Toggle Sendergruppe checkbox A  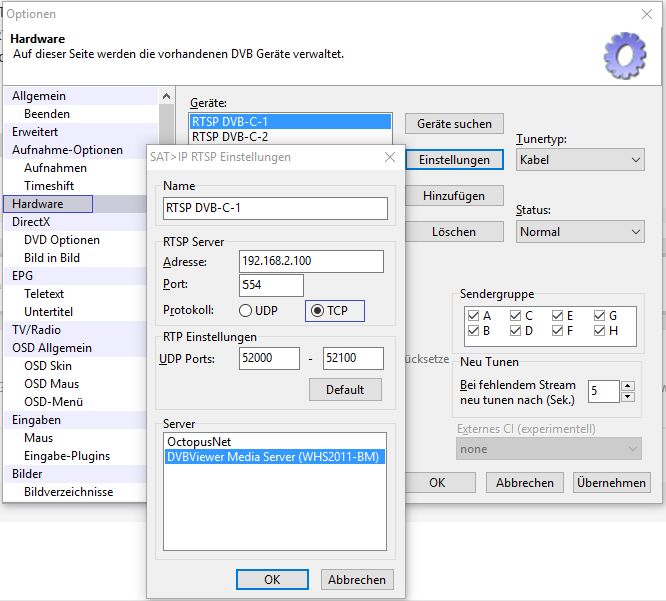click(474, 316)
